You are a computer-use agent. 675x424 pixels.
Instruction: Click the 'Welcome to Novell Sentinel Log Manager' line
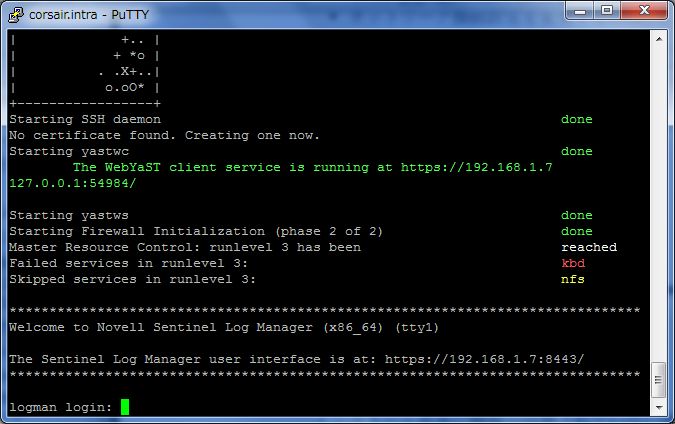pyautogui.click(x=224, y=327)
